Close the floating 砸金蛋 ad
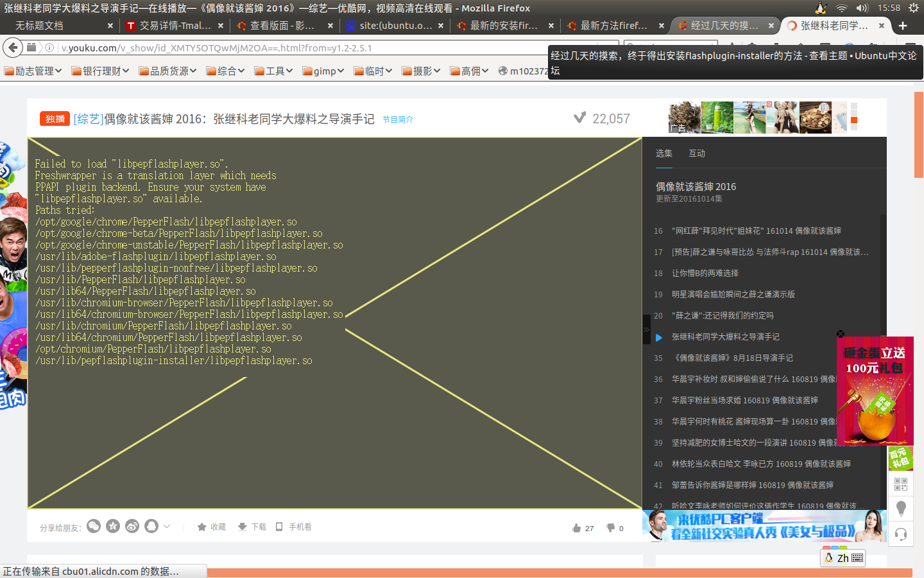Image resolution: width=924 pixels, height=578 pixels. [x=841, y=334]
